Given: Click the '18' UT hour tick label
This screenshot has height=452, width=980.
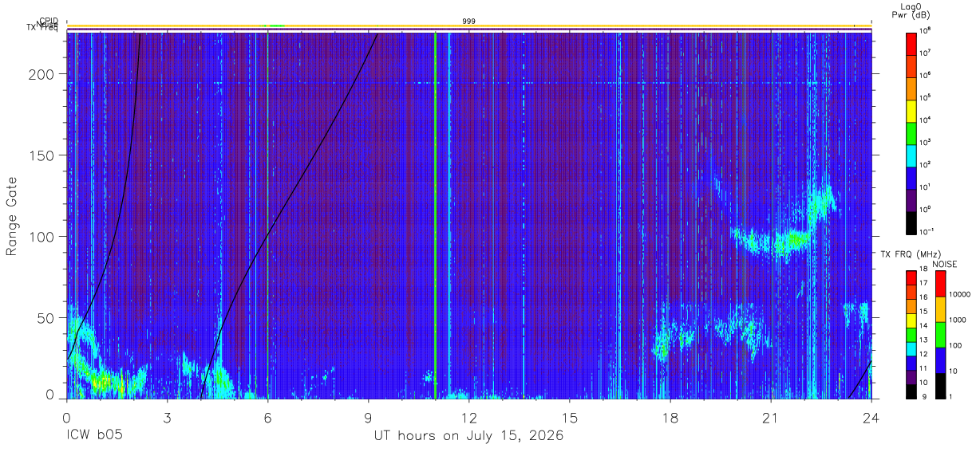Looking at the screenshot, I should tap(670, 417).
